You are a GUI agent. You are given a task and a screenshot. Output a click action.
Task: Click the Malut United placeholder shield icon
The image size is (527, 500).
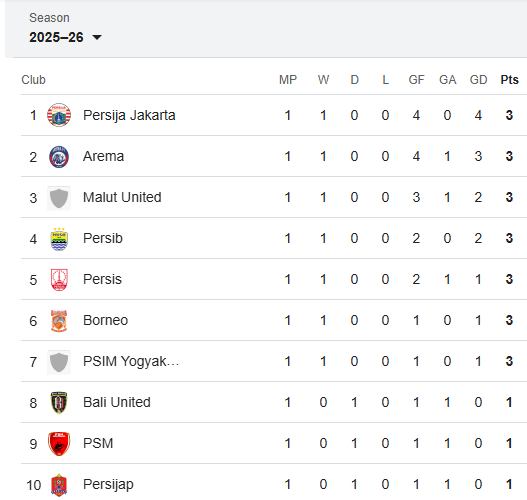point(59,198)
